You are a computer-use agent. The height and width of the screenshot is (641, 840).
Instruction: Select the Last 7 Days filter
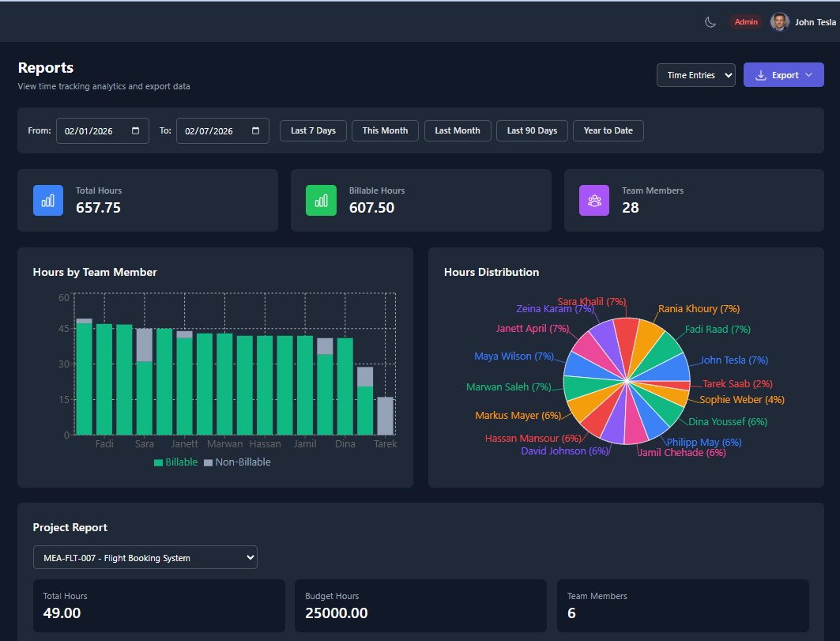312,130
